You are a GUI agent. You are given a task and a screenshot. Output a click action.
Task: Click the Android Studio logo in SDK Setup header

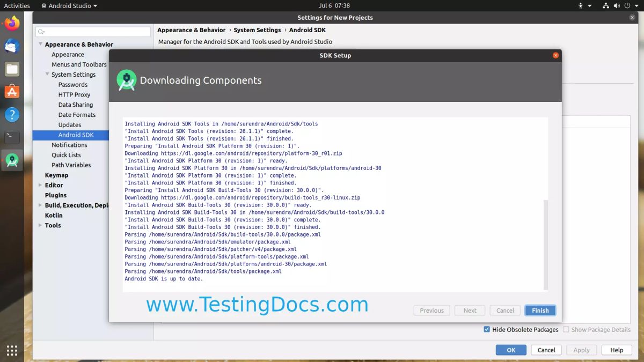click(127, 80)
